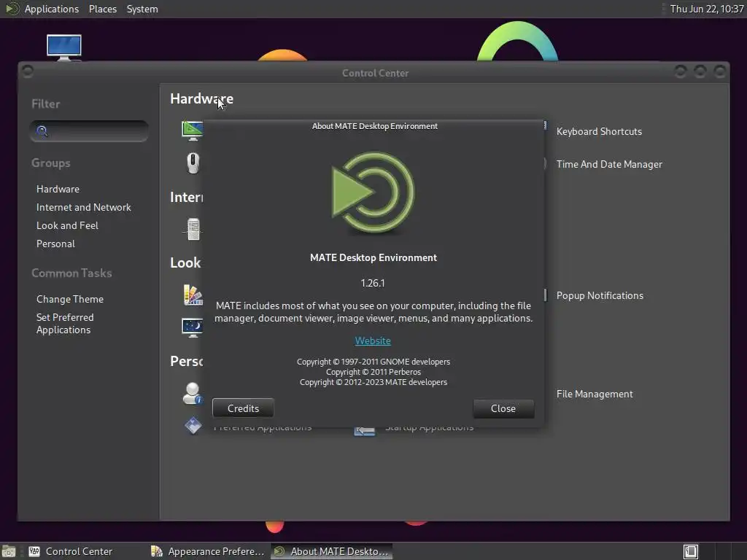Click Change Theme under Common Tasks

[70, 299]
